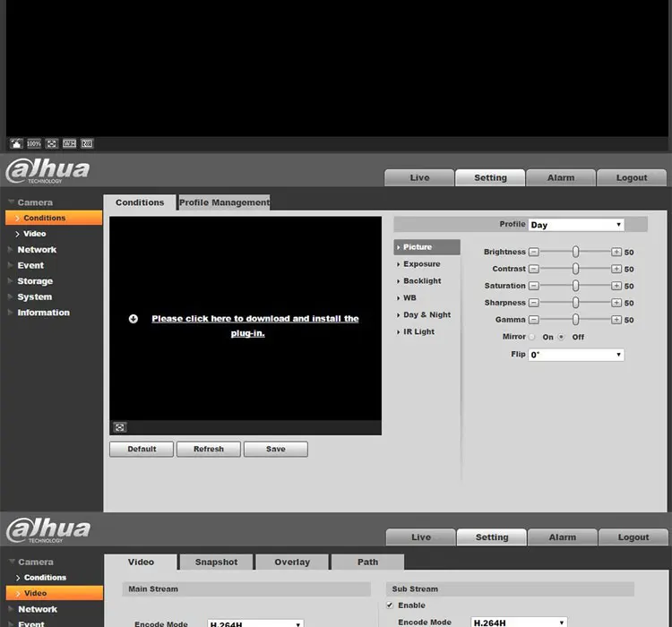Click Alarm on the Conditions page header
Viewport: 672px width, 627px height.
pyautogui.click(x=561, y=177)
